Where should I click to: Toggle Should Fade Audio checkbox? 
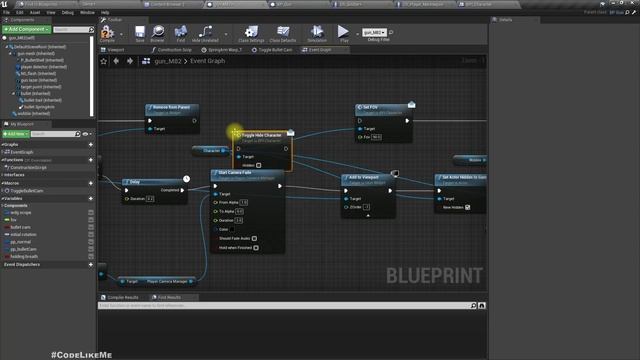point(254,238)
